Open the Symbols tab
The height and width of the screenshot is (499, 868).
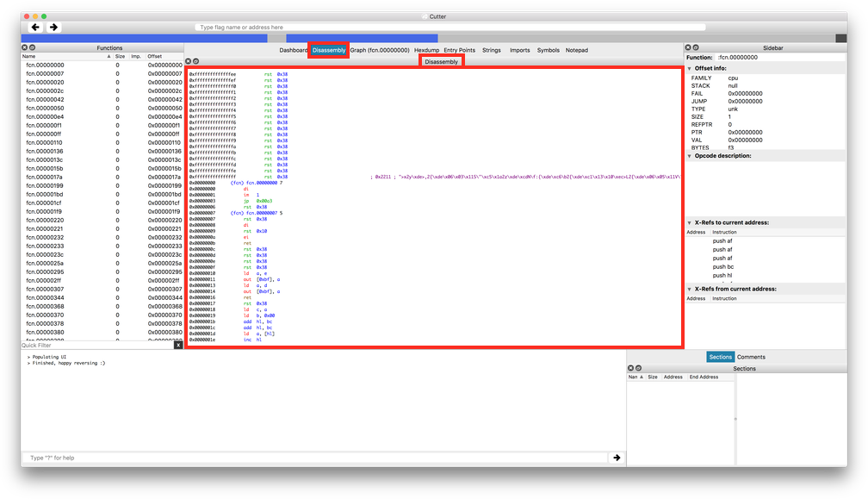548,50
